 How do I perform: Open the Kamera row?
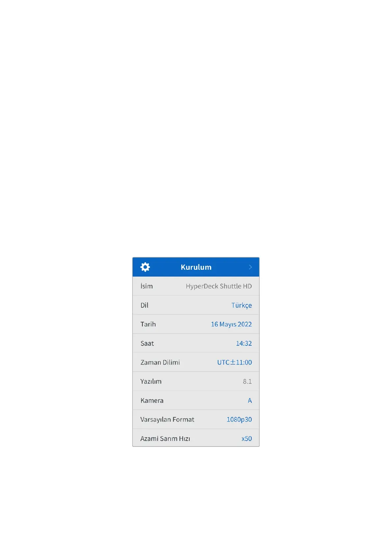[196, 400]
